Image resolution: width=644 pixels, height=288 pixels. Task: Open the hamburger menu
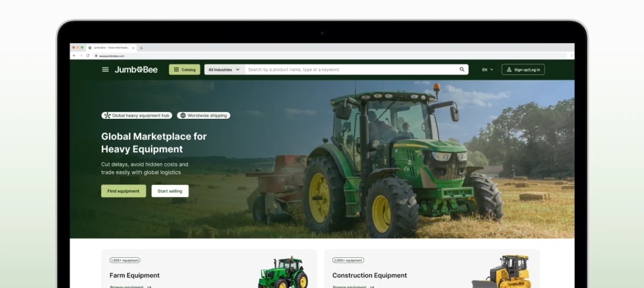click(x=105, y=69)
